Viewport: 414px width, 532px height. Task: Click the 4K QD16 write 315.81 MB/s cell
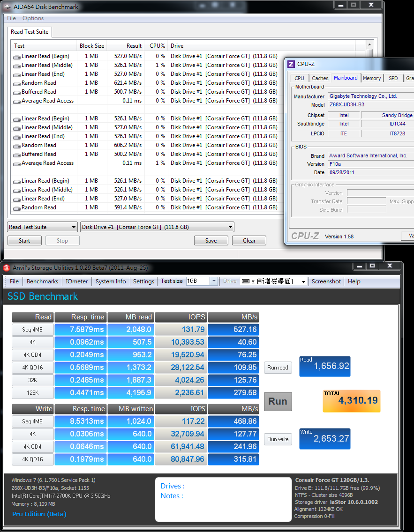click(x=233, y=459)
